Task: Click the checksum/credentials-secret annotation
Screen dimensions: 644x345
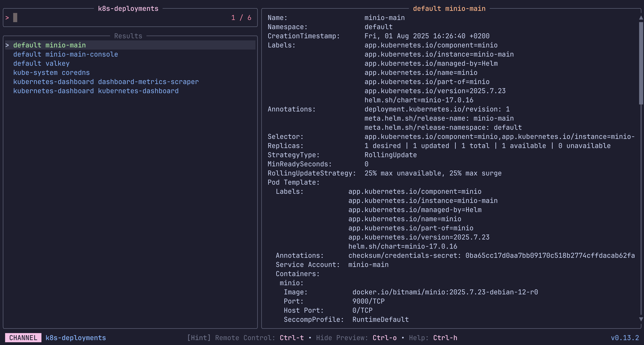Action: (x=491, y=255)
